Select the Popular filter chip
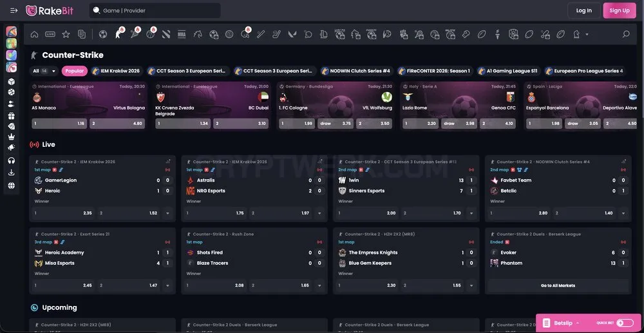This screenshot has height=333, width=644. click(75, 71)
